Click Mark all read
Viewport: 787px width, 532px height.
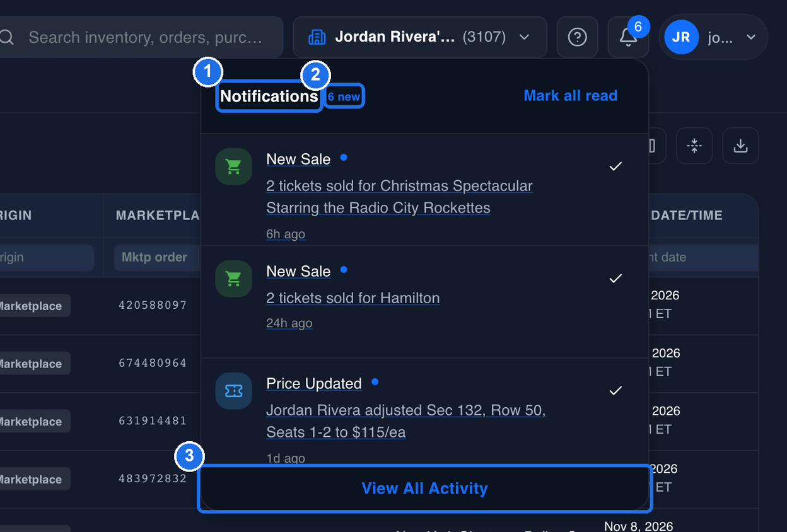pos(570,96)
